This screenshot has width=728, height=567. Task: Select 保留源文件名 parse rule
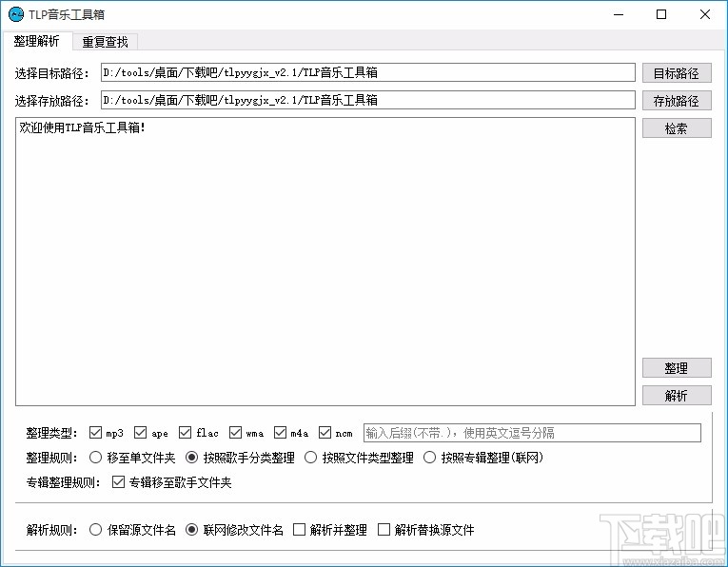(x=95, y=529)
